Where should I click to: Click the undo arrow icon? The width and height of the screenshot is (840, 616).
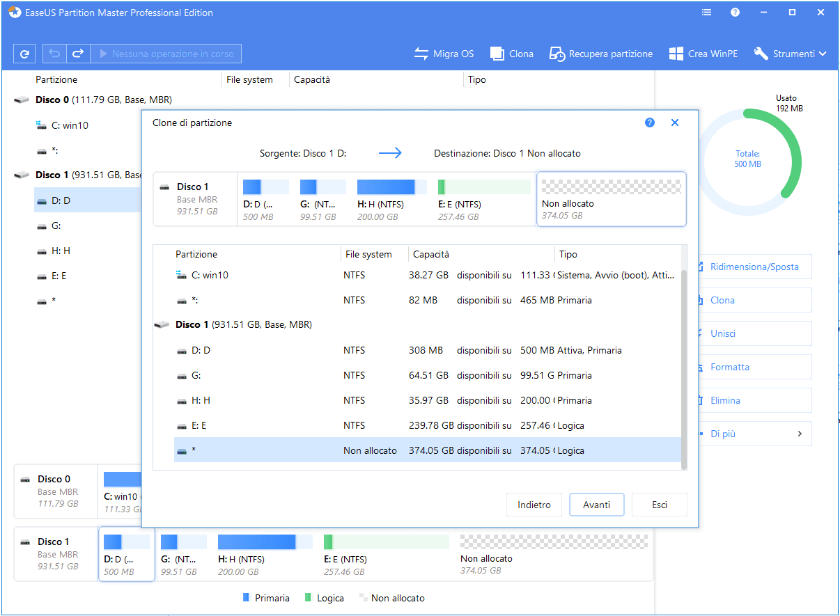(x=54, y=54)
